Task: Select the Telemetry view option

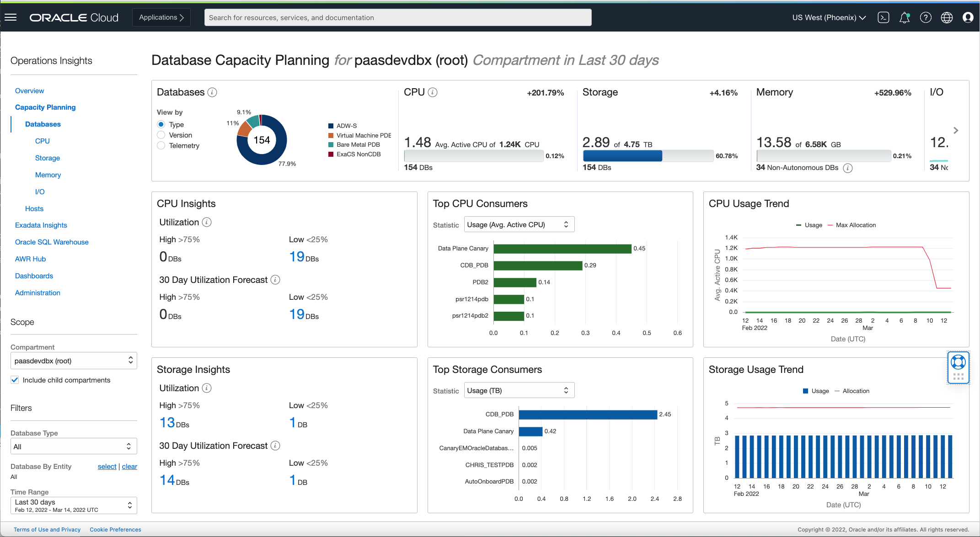Action: 161,145
